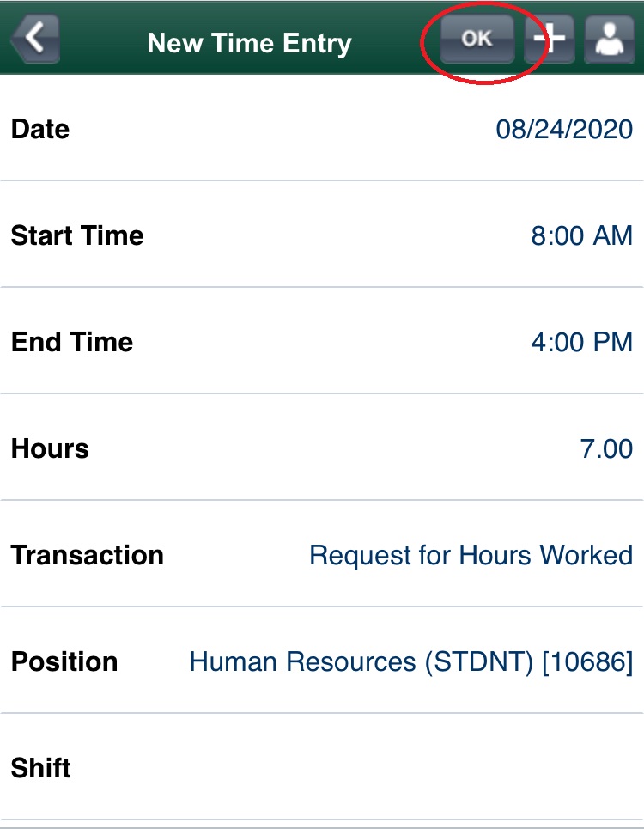This screenshot has width=644, height=829.
Task: Edit the 8:00 AM start time
Action: click(581, 236)
